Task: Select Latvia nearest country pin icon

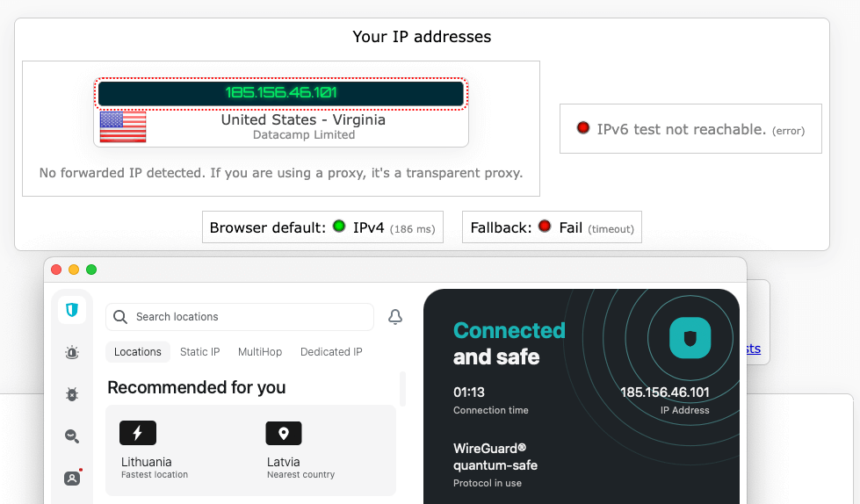Action: (x=284, y=433)
